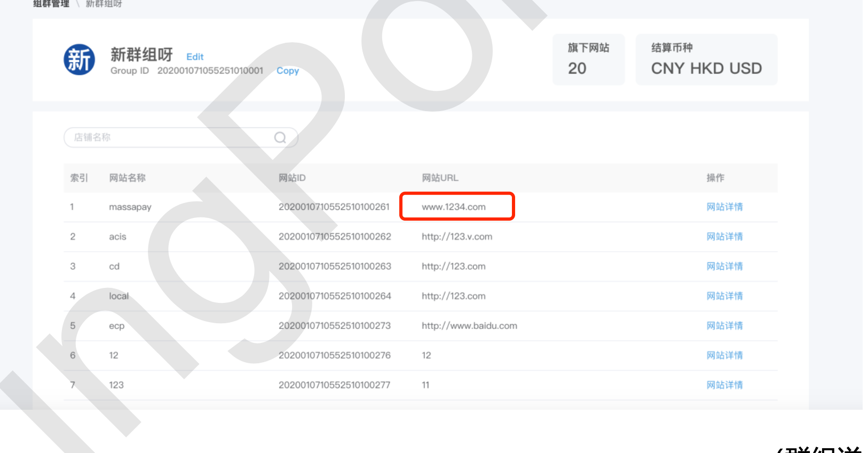
Task: Open 网站详情 for local row
Action: coord(724,296)
